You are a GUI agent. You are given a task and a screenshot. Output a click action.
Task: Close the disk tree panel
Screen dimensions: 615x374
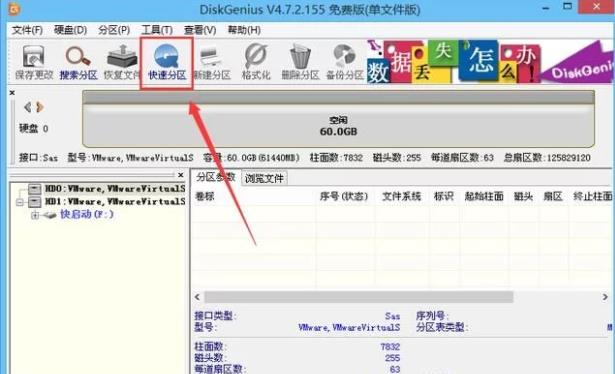180,175
